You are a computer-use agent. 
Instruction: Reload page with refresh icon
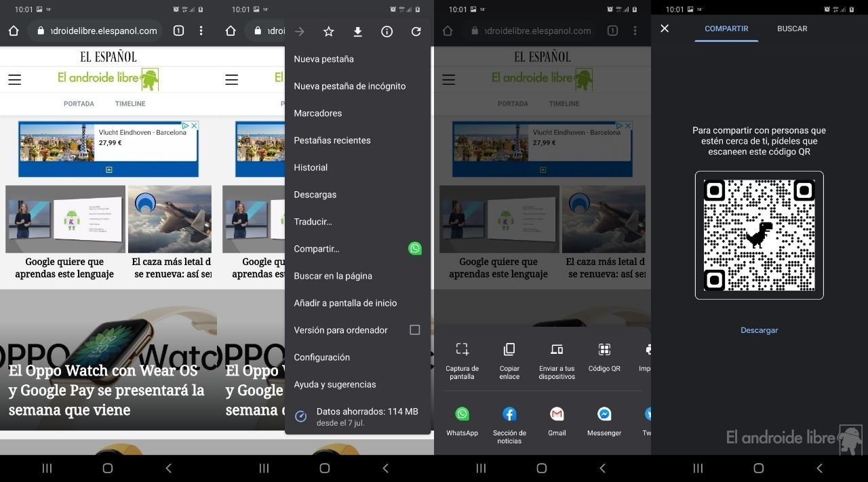(x=416, y=32)
